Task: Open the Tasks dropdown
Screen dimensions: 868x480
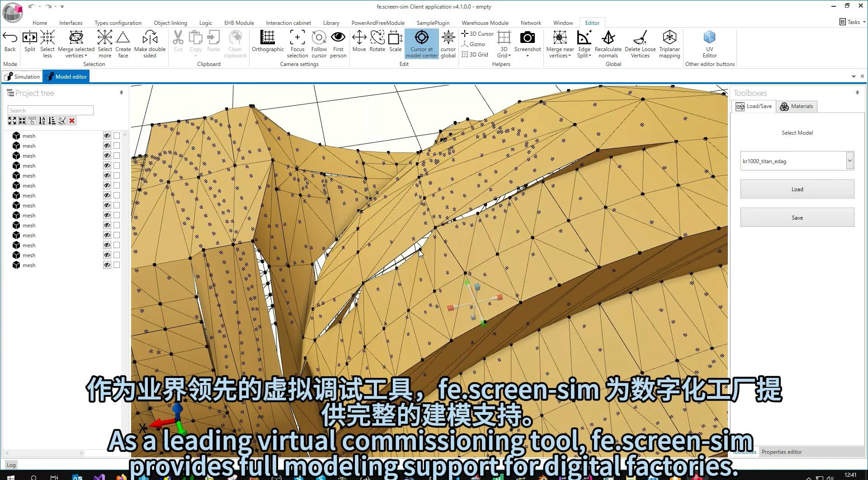Action: [853, 22]
